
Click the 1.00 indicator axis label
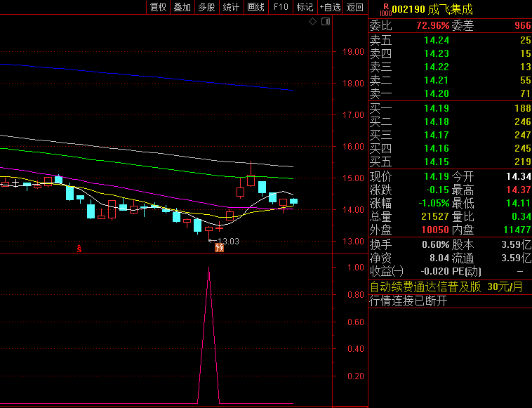tap(356, 268)
